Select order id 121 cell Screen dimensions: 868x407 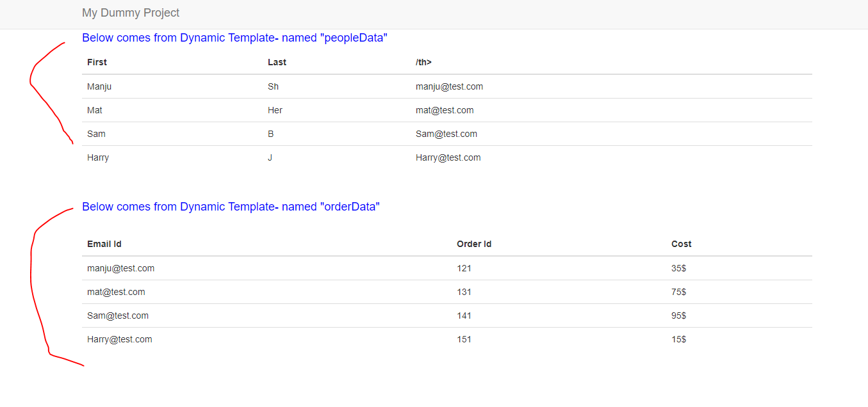[464, 268]
